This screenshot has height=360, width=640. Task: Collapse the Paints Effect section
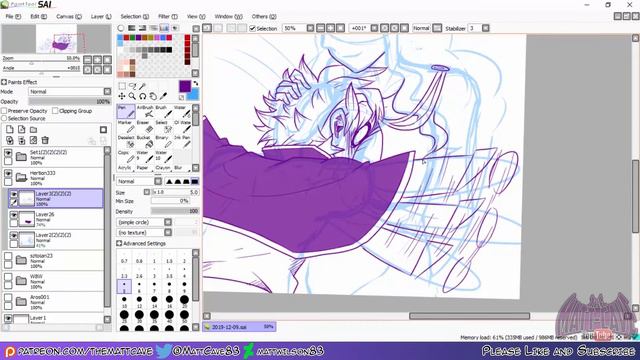(x=4, y=82)
